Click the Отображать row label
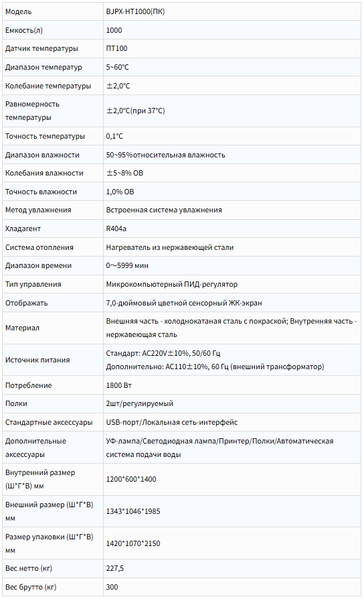 click(x=26, y=303)
